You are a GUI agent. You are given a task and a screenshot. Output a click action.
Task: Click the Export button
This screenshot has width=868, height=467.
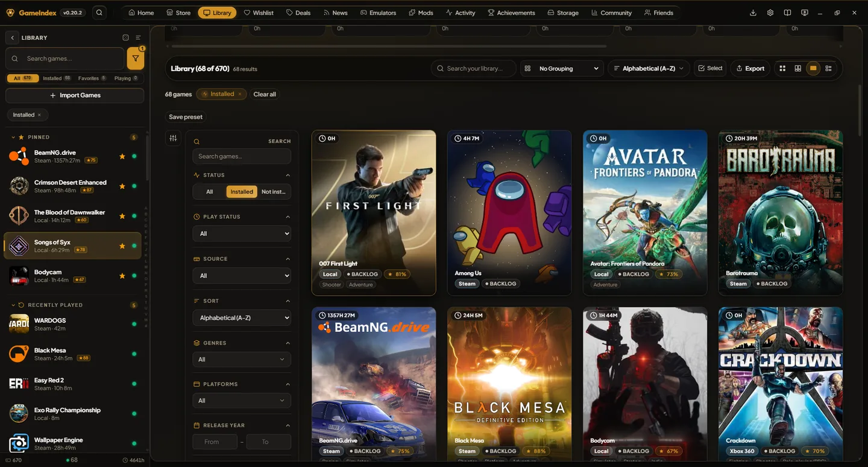click(749, 68)
